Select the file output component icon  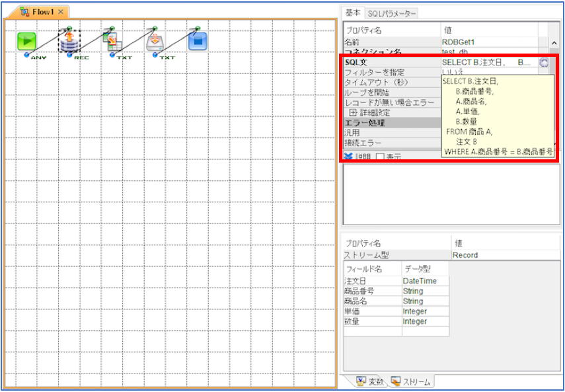point(155,41)
